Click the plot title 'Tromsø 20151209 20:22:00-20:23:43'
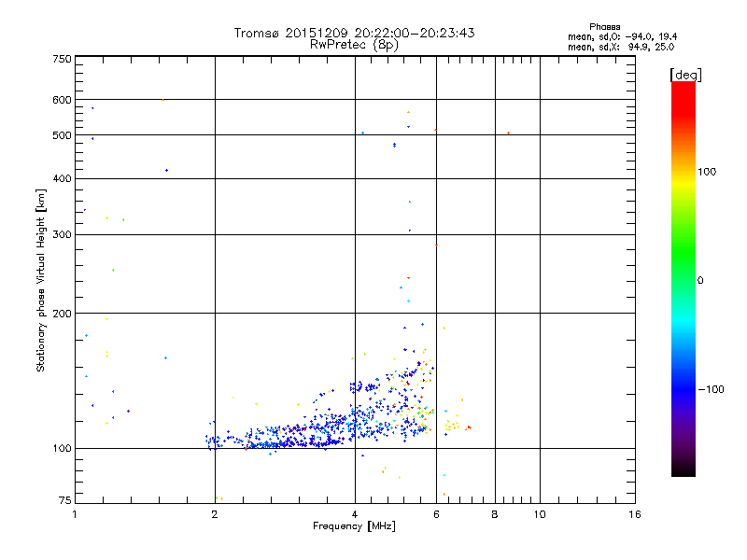This screenshot has width=747, height=560. 354,33
